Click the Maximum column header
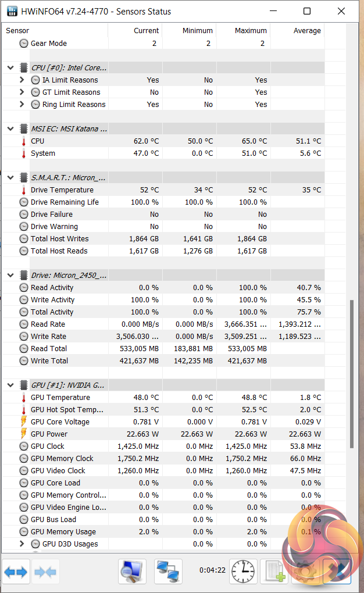The image size is (364, 593). [251, 31]
